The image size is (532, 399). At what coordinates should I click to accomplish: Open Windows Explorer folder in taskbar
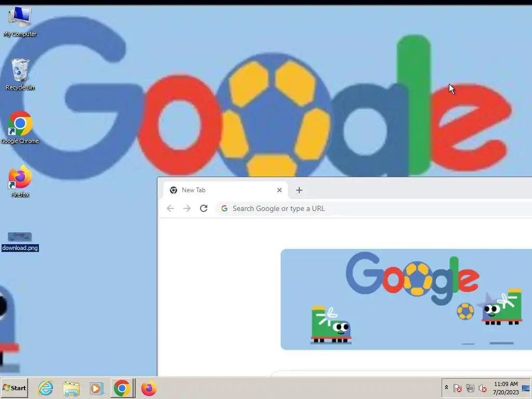pos(71,389)
